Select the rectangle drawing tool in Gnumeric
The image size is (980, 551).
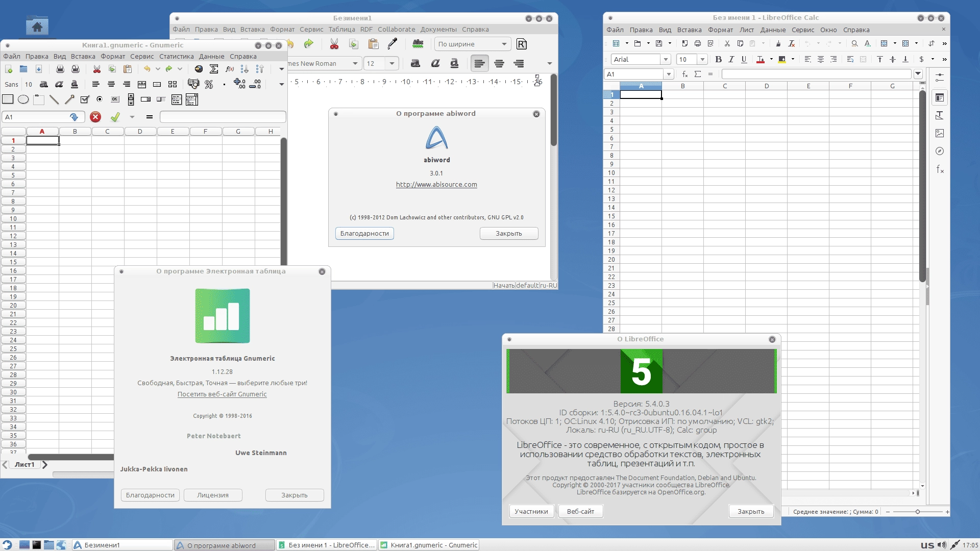pos(8,99)
